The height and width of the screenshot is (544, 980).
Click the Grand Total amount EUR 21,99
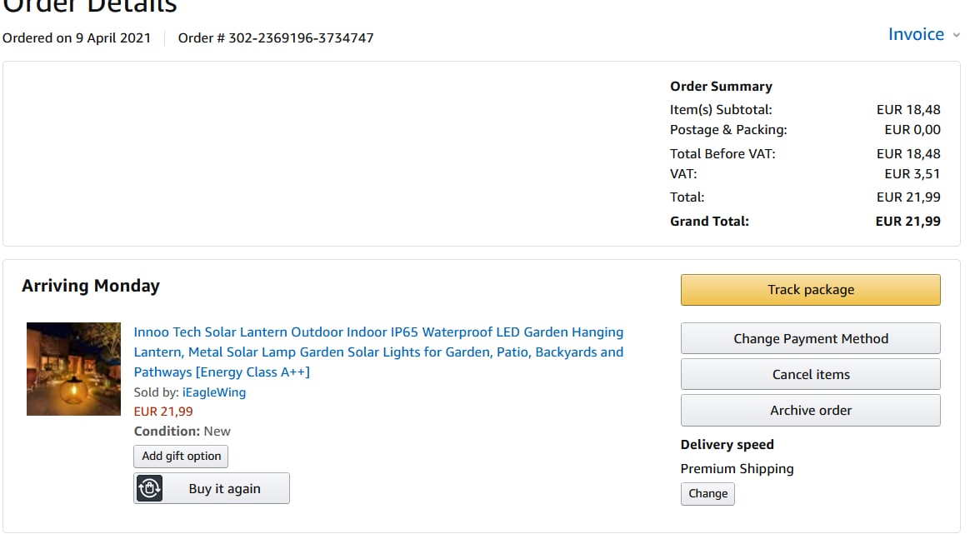pyautogui.click(x=907, y=221)
